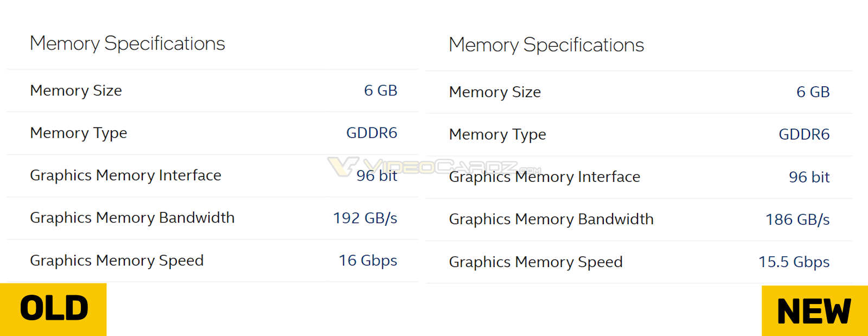Select Memory Type label in NEW table
This screenshot has height=336, width=868.
point(497,135)
